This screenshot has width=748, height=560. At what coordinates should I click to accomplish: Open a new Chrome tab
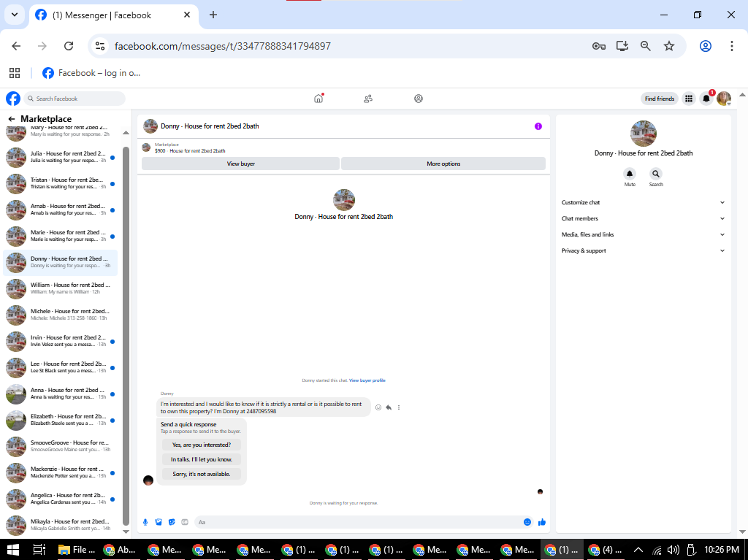tap(213, 15)
